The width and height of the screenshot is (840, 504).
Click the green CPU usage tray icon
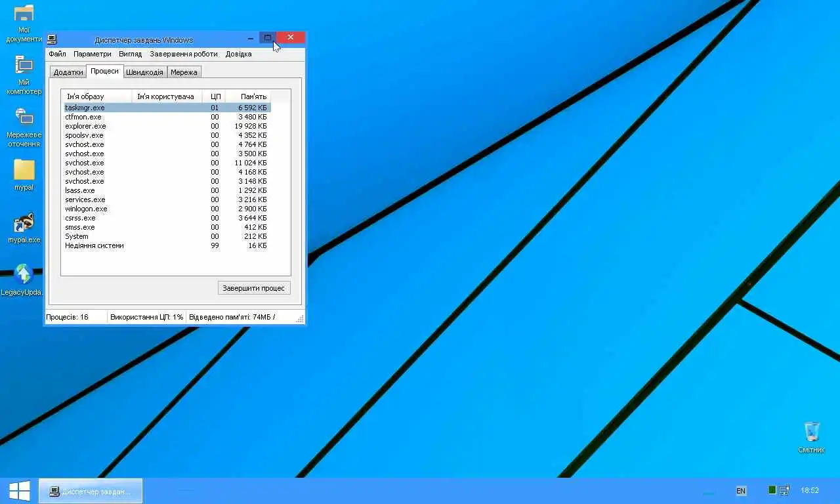coord(772,490)
